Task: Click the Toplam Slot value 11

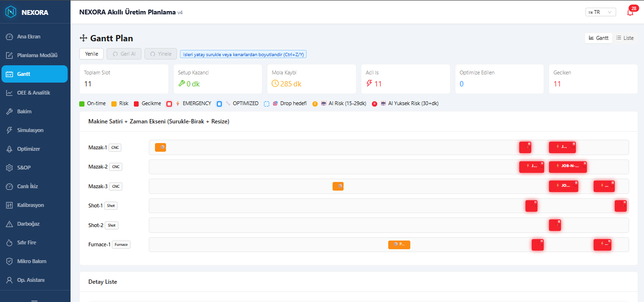Action: pos(88,84)
